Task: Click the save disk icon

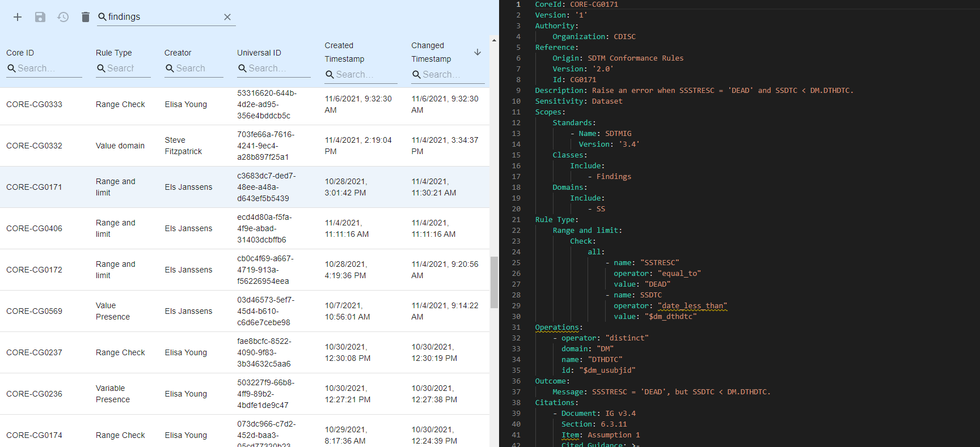Action: [x=40, y=17]
